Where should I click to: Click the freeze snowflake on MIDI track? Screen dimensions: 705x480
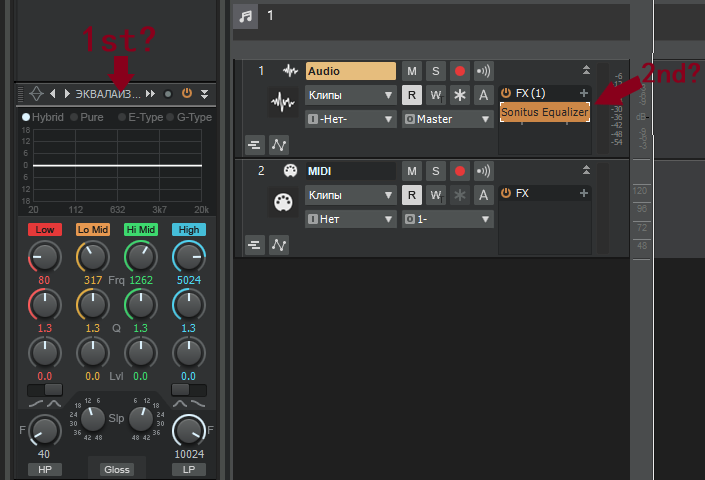(460, 195)
